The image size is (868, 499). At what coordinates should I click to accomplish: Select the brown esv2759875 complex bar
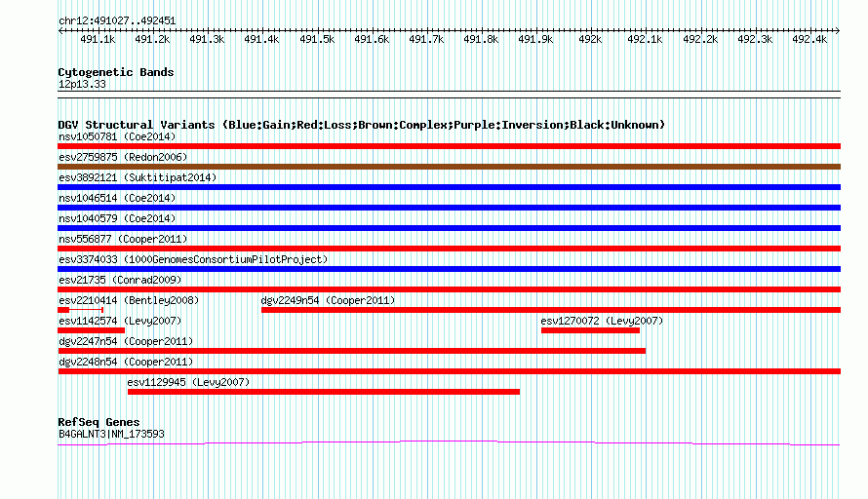click(x=449, y=167)
